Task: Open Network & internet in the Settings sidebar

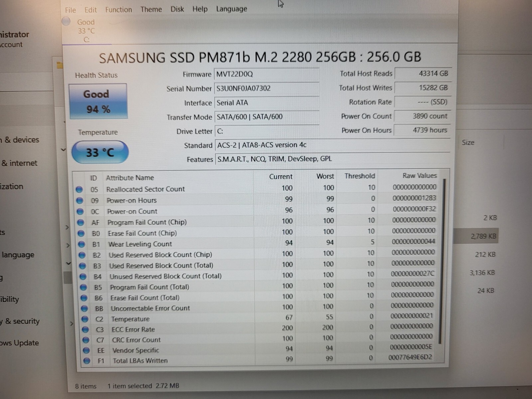Action: 19,163
